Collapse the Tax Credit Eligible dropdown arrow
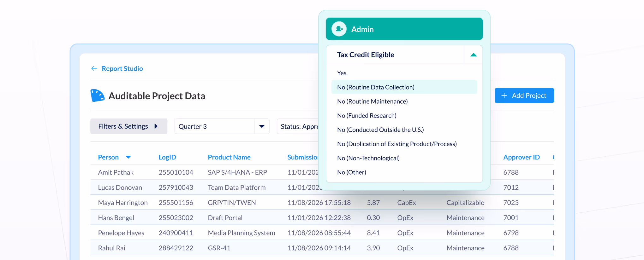 pyautogui.click(x=473, y=55)
